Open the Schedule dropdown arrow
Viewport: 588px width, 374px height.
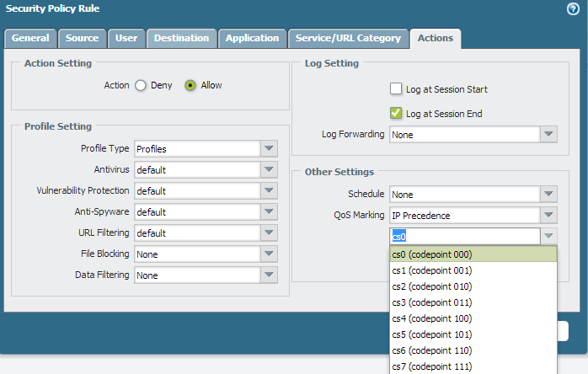coord(548,195)
